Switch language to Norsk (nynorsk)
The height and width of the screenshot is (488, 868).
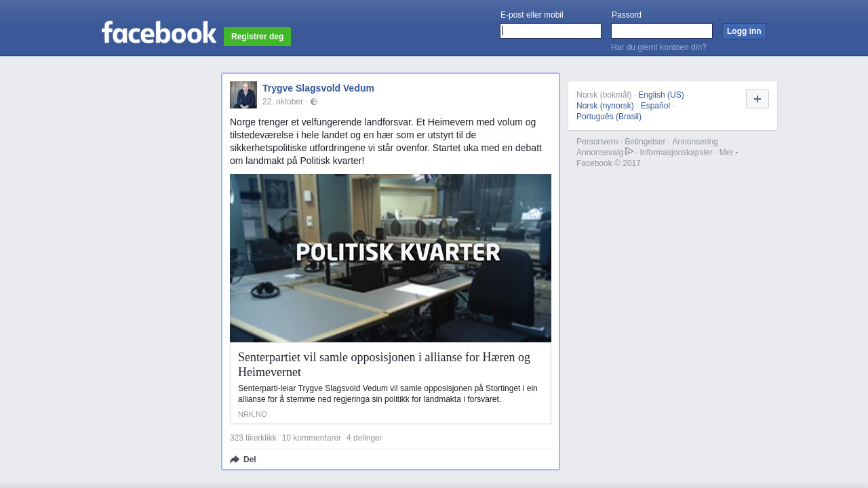(x=605, y=106)
